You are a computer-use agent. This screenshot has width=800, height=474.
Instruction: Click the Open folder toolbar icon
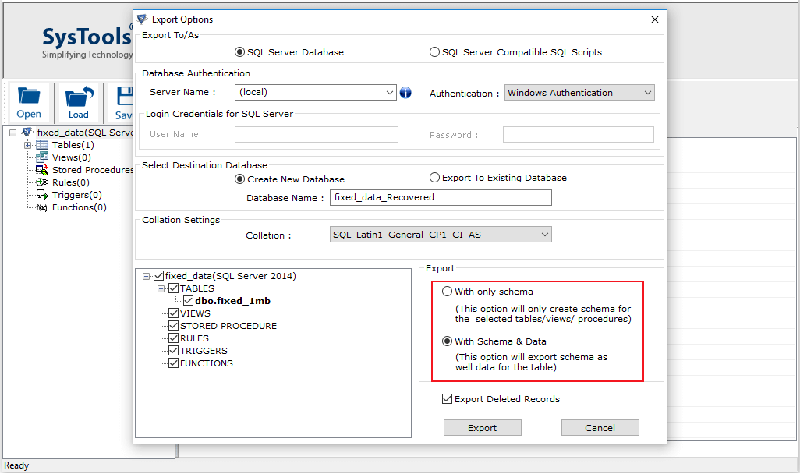[29, 96]
